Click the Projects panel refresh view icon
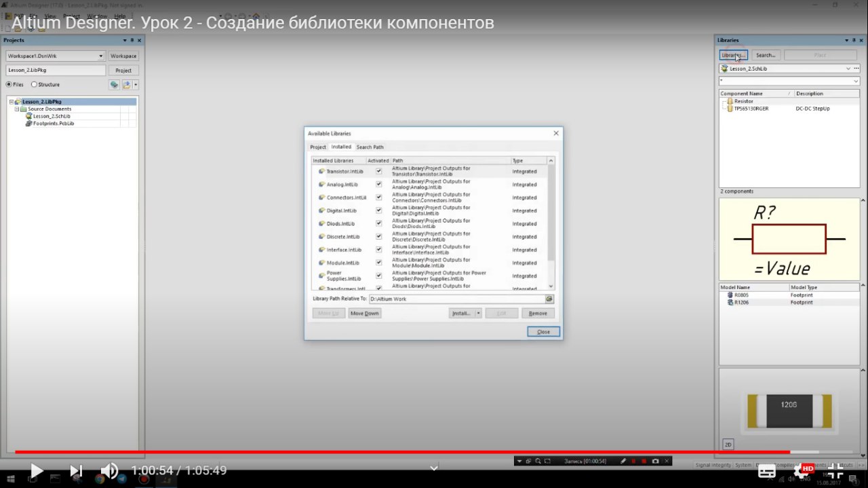The image size is (868, 488). (115, 85)
